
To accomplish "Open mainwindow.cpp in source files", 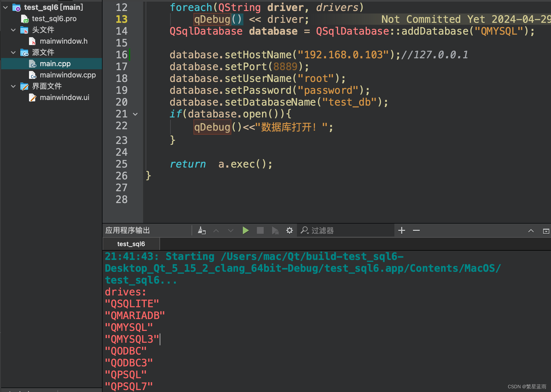I will pyautogui.click(x=68, y=75).
